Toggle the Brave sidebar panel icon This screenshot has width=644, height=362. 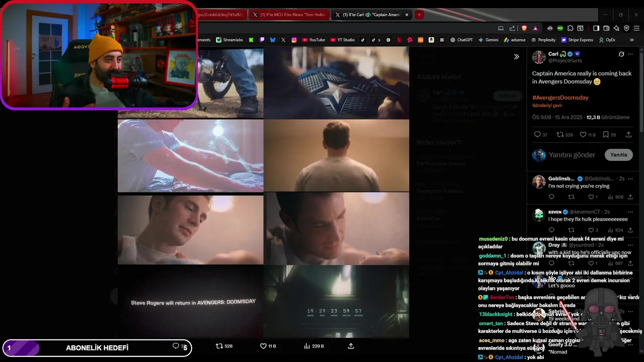[x=596, y=28]
